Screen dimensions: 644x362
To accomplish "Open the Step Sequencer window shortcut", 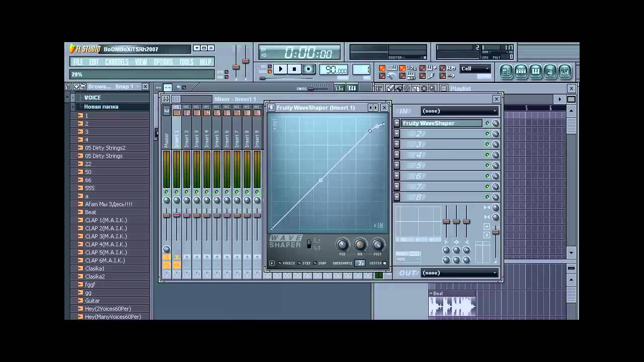I will [521, 71].
